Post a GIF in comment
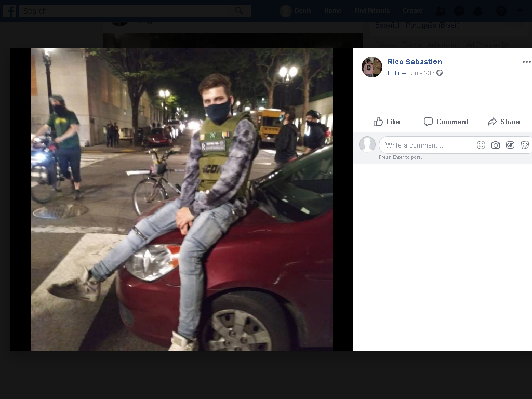The height and width of the screenshot is (399, 532). click(510, 145)
